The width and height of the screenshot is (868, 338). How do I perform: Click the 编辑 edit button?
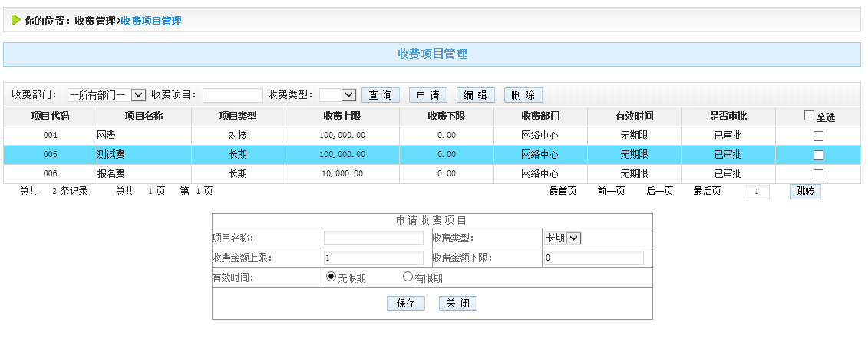pyautogui.click(x=476, y=95)
